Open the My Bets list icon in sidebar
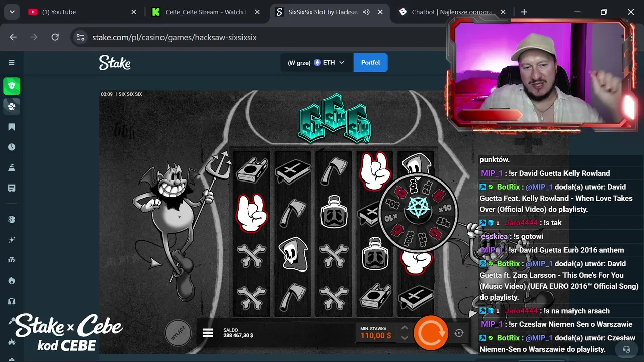644x362 pixels. tap(12, 188)
